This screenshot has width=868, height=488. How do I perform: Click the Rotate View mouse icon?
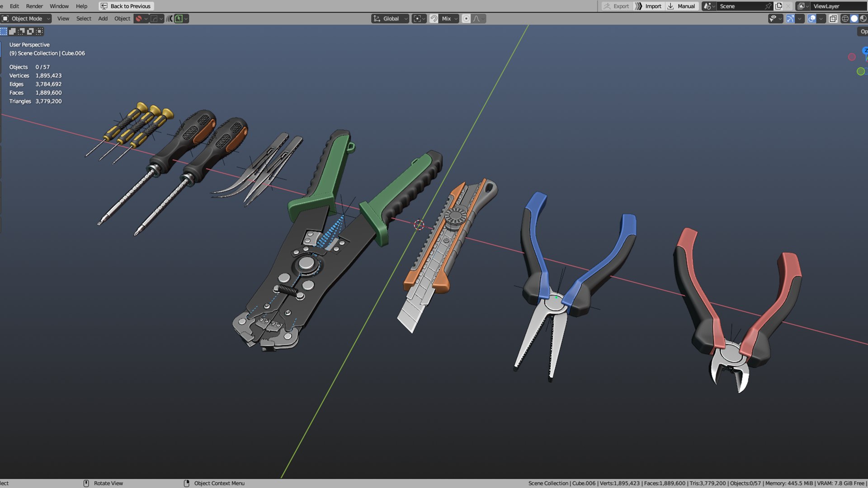[86, 483]
